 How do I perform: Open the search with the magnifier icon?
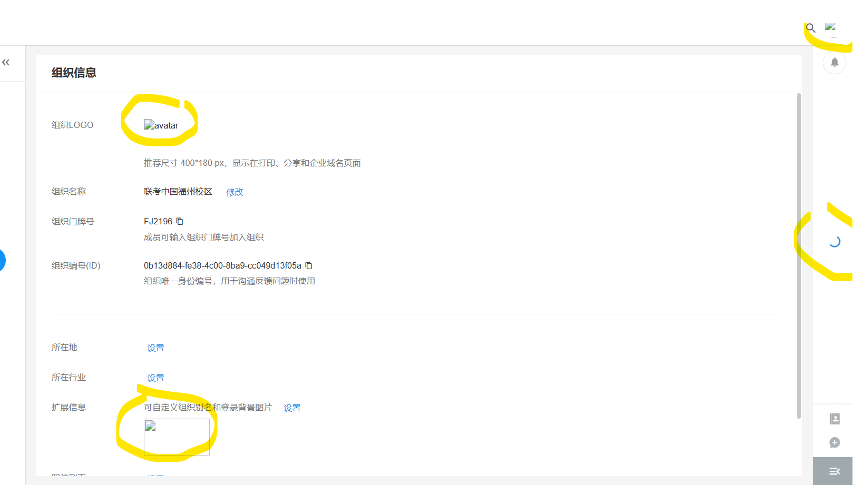810,27
